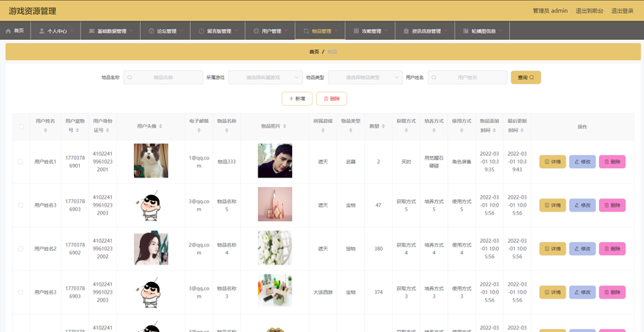Click 首页 in the breadcrumb

point(314,51)
